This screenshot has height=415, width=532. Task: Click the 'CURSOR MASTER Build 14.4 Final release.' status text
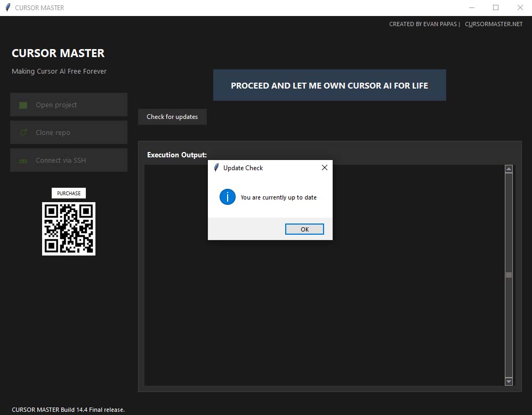click(x=68, y=410)
